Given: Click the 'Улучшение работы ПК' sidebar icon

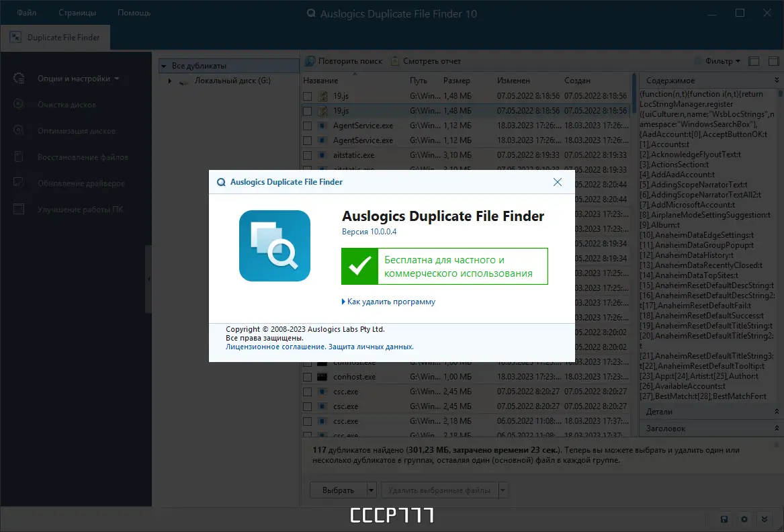Looking at the screenshot, I should [19, 209].
